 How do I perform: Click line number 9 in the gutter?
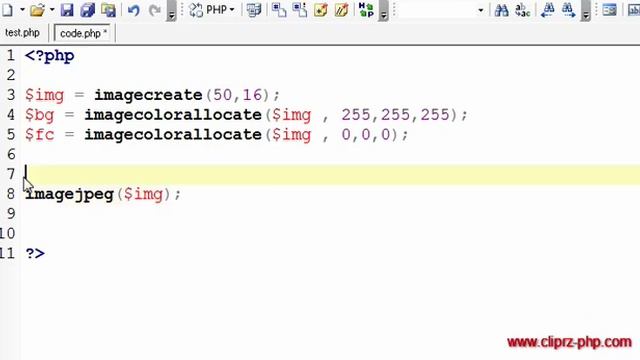[x=11, y=214]
